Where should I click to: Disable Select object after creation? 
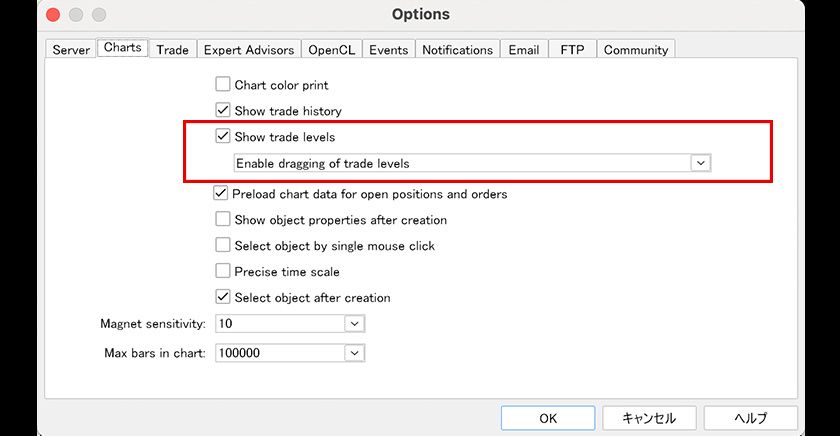223,297
